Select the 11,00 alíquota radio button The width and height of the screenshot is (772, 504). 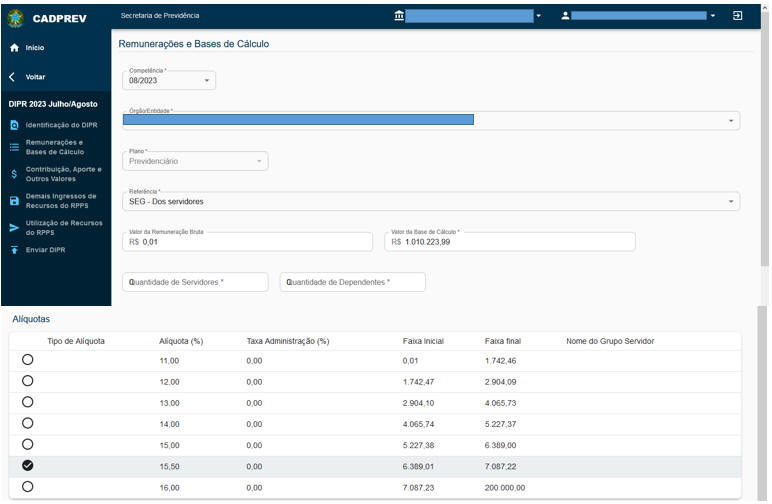tap(27, 360)
